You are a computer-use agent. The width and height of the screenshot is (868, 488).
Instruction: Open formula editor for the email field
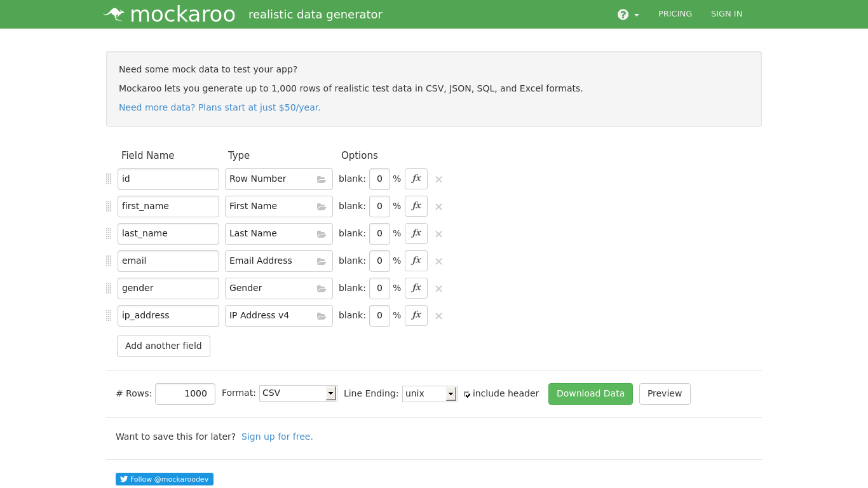point(416,261)
